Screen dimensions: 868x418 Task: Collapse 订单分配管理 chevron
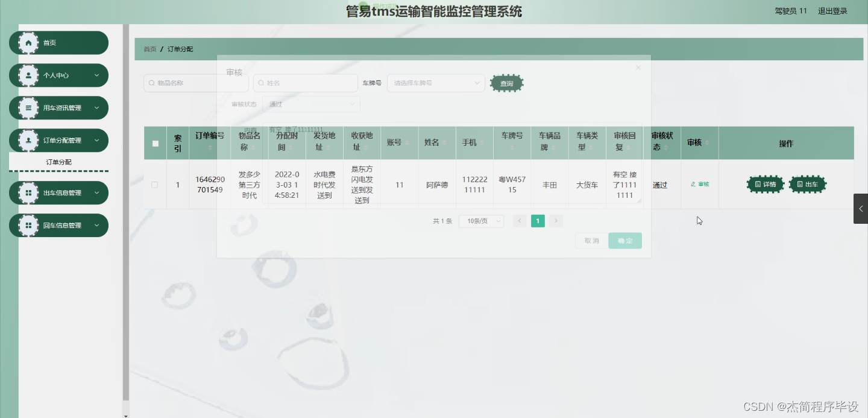(96, 141)
